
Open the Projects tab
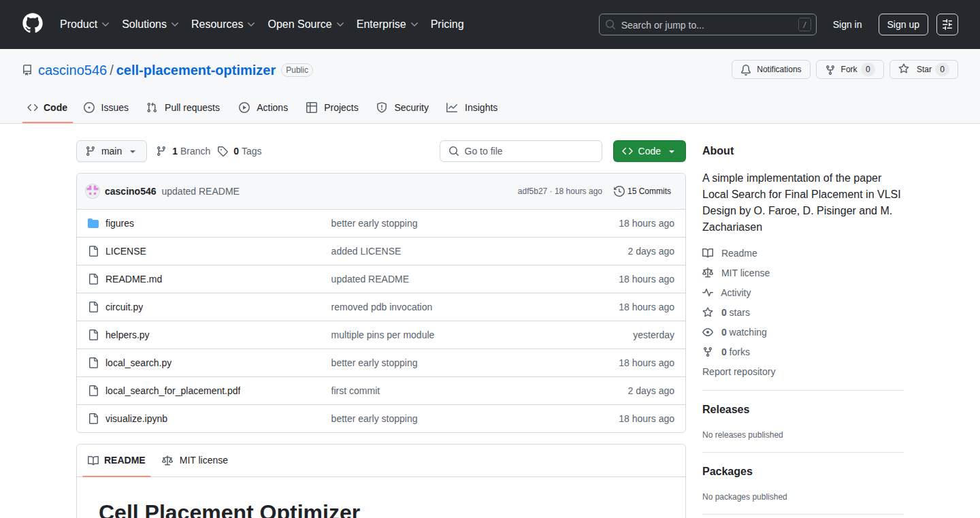tap(332, 108)
